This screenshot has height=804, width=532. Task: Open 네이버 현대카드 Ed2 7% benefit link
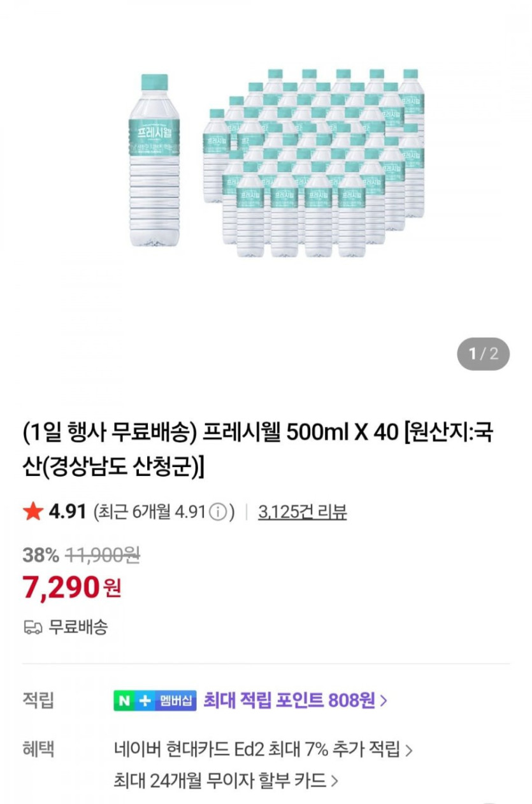[x=256, y=749]
